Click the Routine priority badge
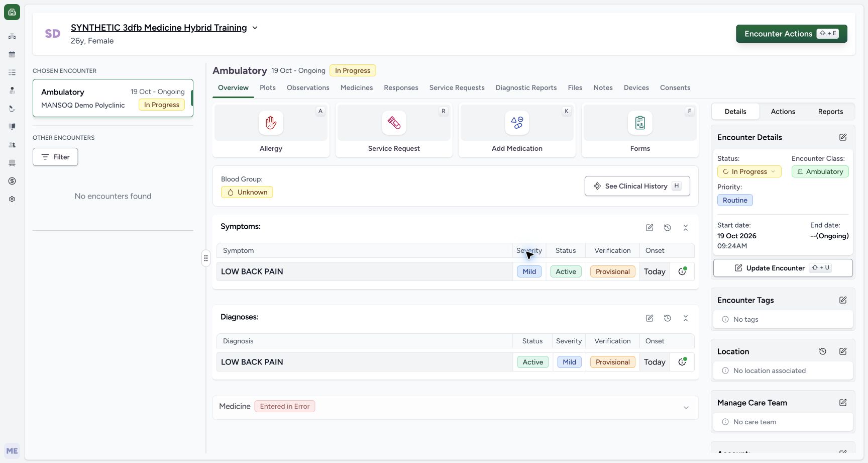Screen dimensions: 868x463 [735, 200]
